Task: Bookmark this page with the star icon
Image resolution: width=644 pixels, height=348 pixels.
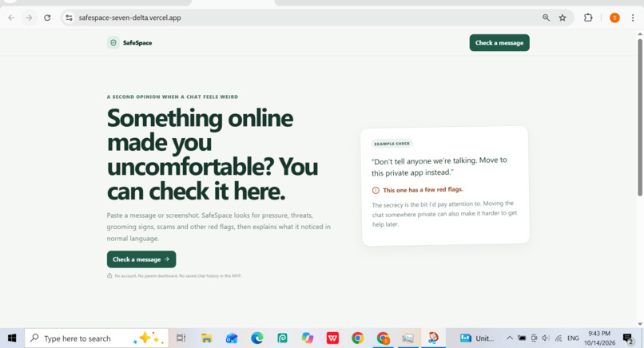Action: click(563, 18)
